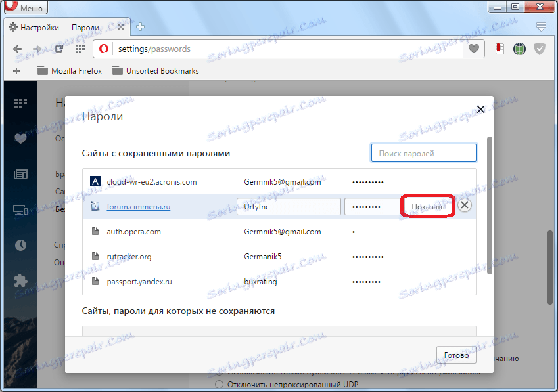The image size is (558, 392).
Task: Add page to bookmarks with the heart icon
Action: 474,49
